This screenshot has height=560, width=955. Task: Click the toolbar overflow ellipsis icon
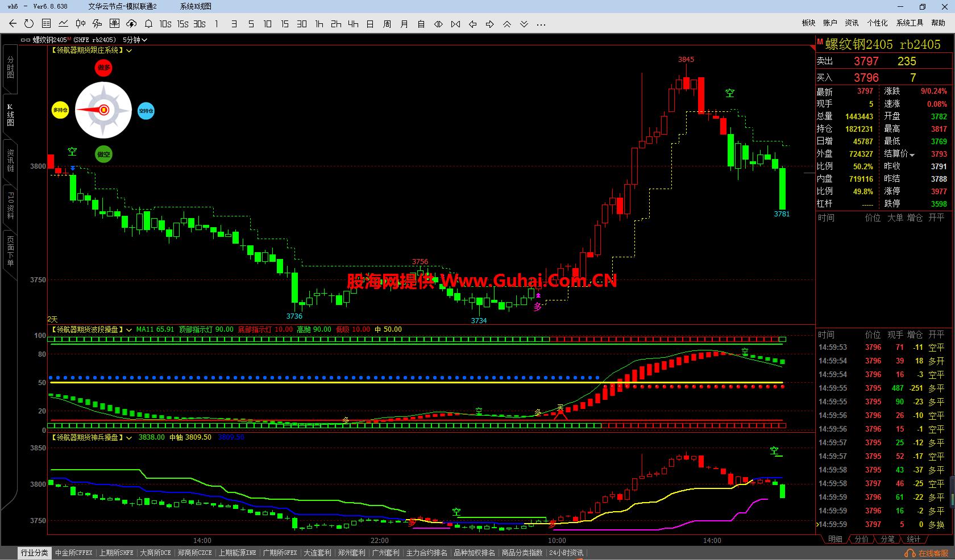(x=541, y=24)
